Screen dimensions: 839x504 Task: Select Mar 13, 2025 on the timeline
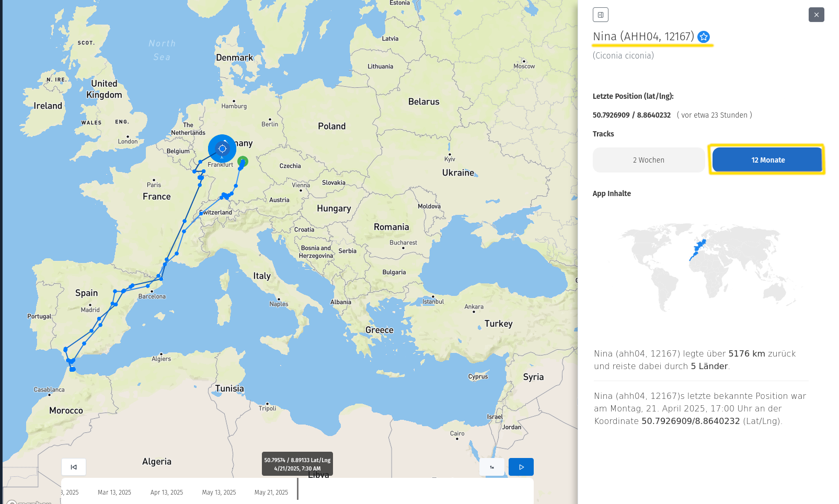[x=114, y=492]
